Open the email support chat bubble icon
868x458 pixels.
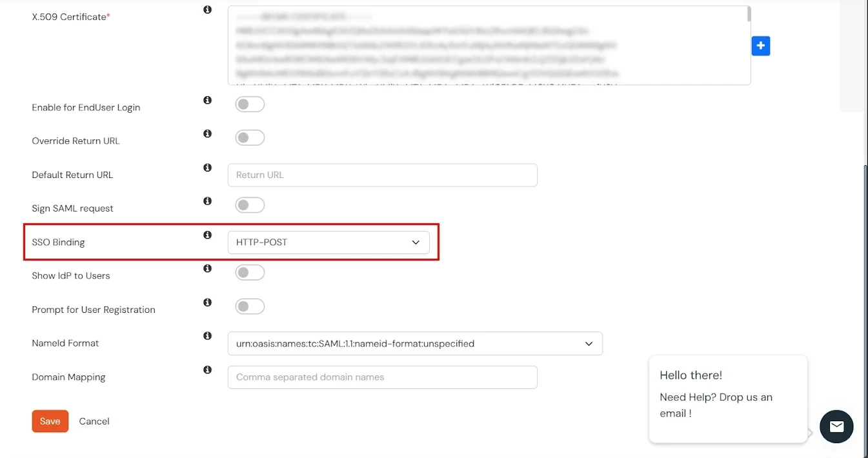click(836, 426)
